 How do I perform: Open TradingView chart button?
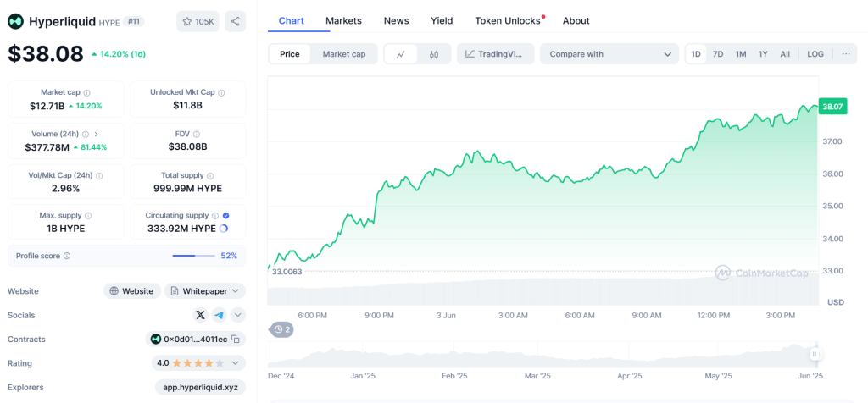pos(495,54)
